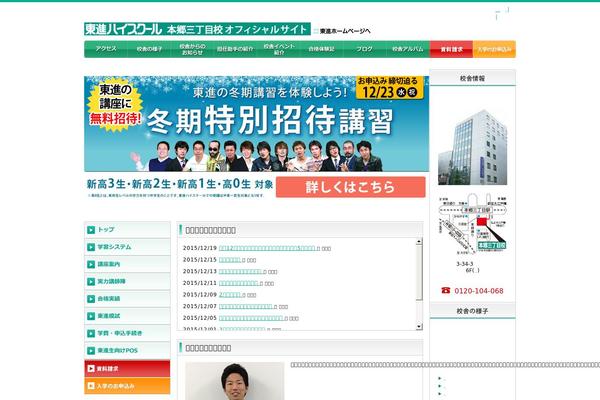Open the 校舎アルバム navigation tab
This screenshot has height=400, width=600.
click(x=408, y=49)
